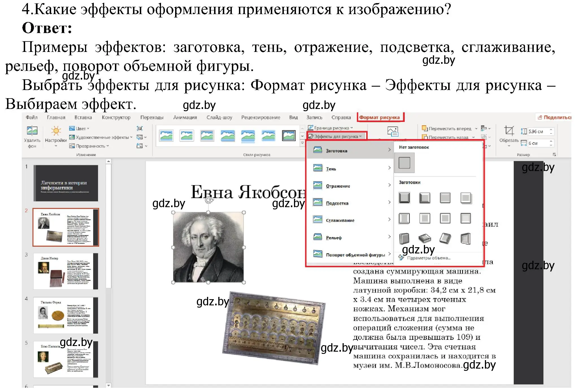Viewport: 575px width, 392px height.
Task: Click the Поделиться share button
Action: click(555, 117)
